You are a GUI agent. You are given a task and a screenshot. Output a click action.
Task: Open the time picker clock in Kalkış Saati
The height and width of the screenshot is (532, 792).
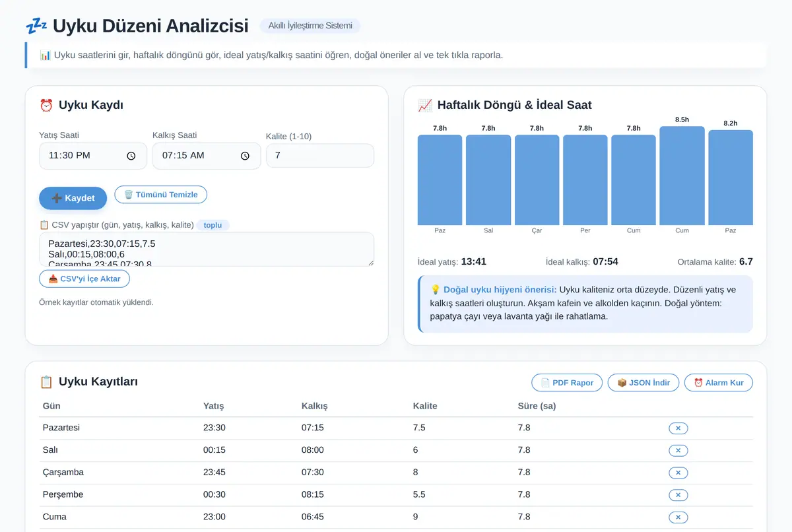coord(245,156)
